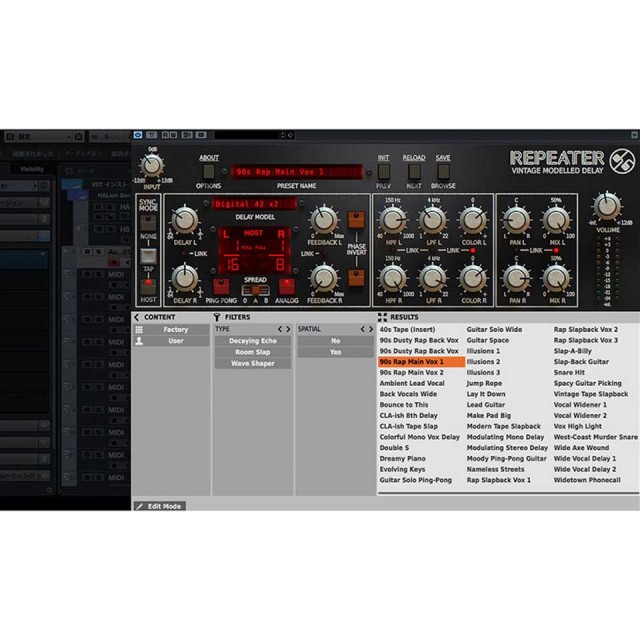Open the Digital 42 x2 delay model selector
Screen dimensions: 640x640
[254, 203]
